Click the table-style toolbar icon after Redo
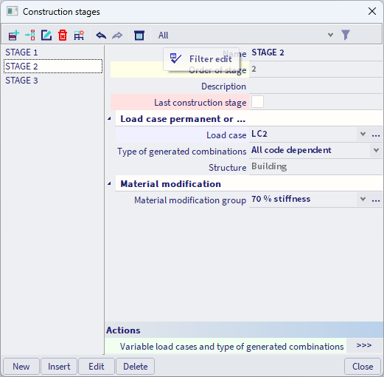Screen dimensions: 384x377 [x=139, y=35]
